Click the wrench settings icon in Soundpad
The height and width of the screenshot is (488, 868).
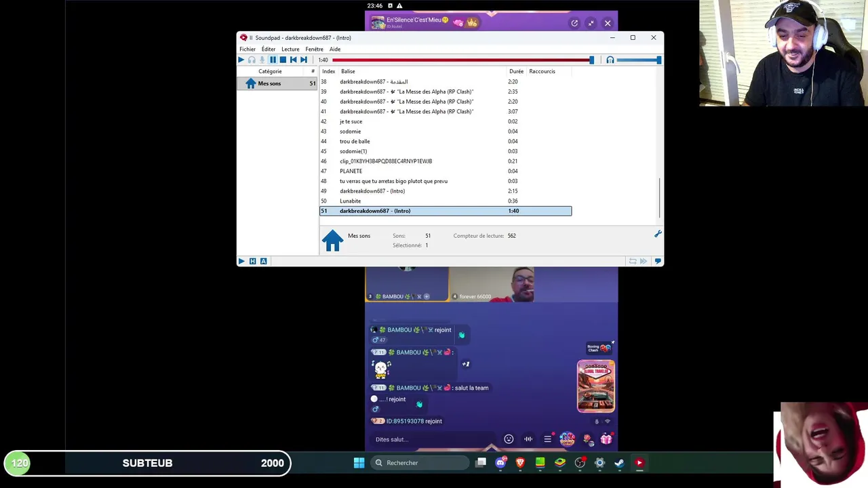[x=657, y=234]
